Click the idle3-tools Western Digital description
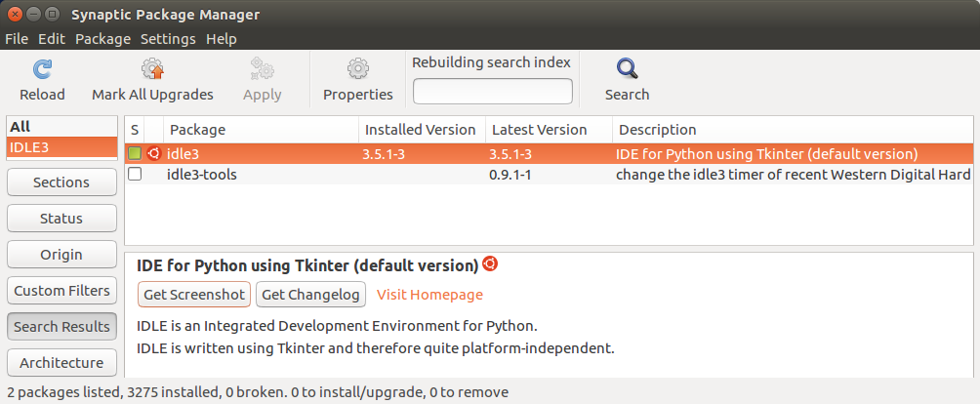Screen dimensions: 980x404 point(794,175)
